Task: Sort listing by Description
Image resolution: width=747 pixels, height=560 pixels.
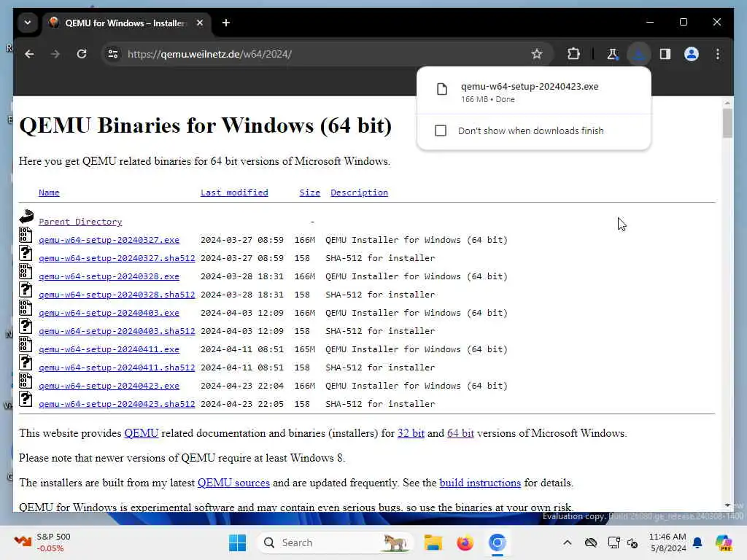Action: (359, 192)
